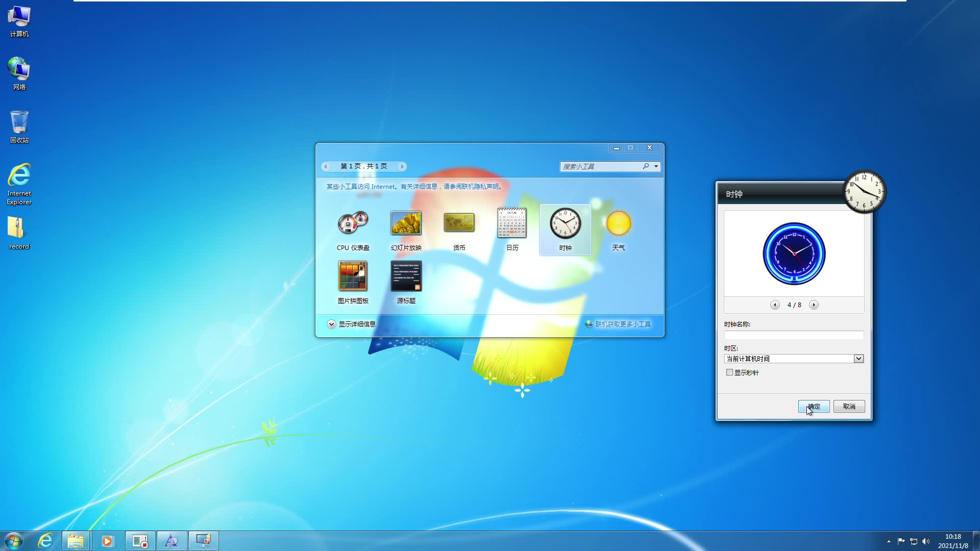Show next clock style arrow
The image size is (980, 551).
click(x=814, y=305)
